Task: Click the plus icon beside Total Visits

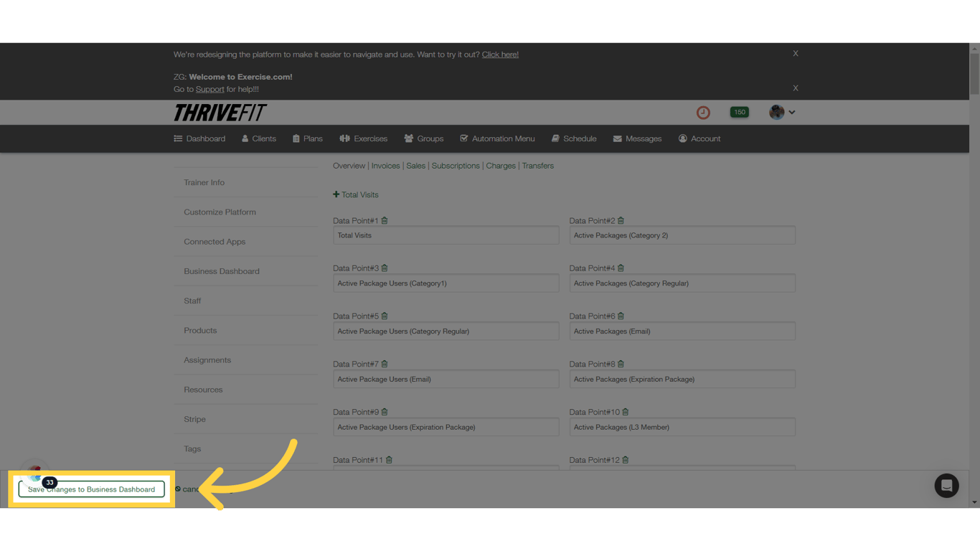Action: (336, 194)
